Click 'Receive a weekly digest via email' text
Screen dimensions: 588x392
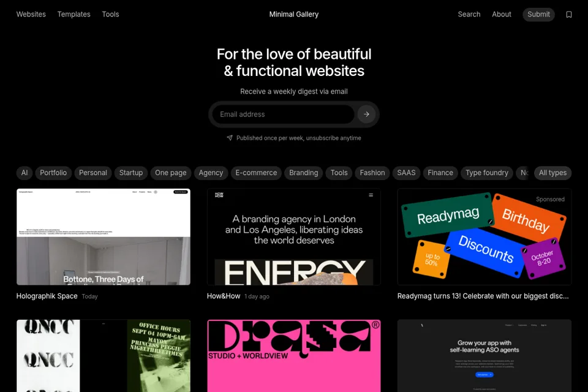(x=294, y=91)
